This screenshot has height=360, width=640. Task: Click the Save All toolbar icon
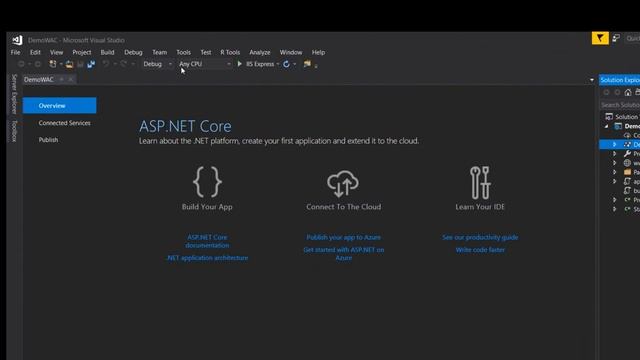click(x=91, y=64)
